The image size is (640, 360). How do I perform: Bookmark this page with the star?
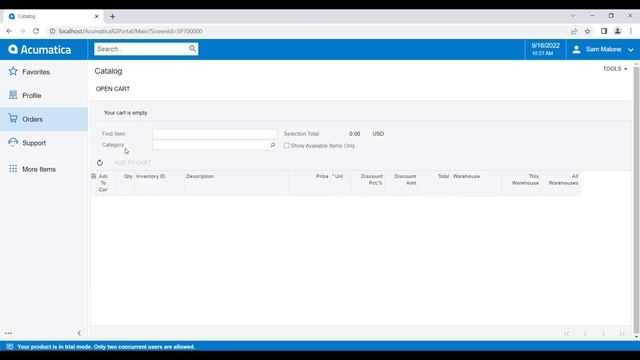[587, 31]
